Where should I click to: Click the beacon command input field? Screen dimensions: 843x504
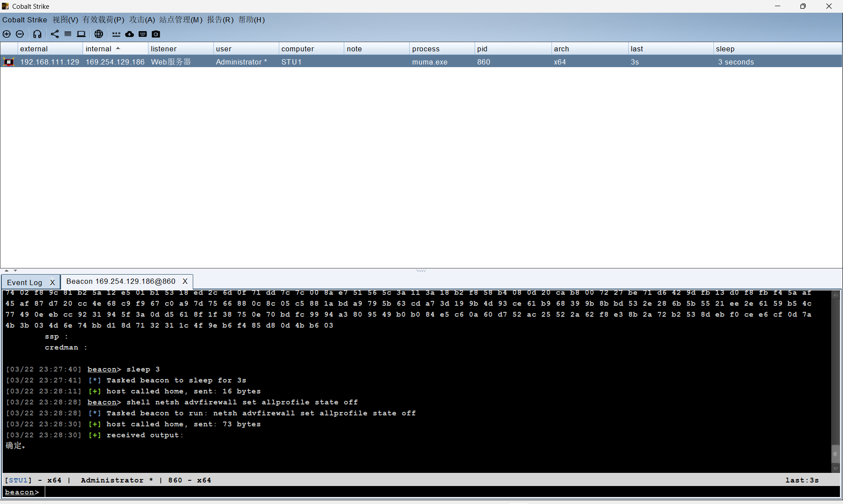(443, 492)
